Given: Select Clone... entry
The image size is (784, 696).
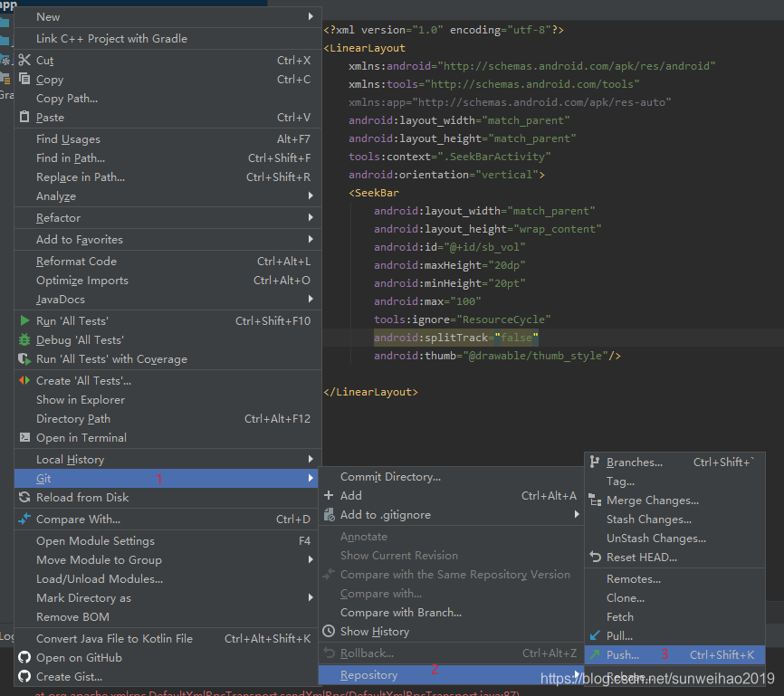Looking at the screenshot, I should coord(674,597).
